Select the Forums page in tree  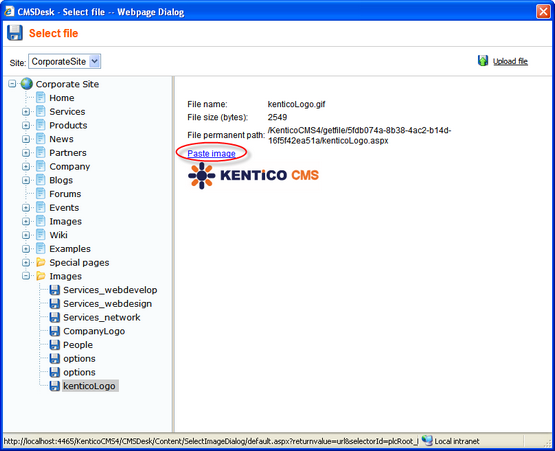[x=65, y=194]
